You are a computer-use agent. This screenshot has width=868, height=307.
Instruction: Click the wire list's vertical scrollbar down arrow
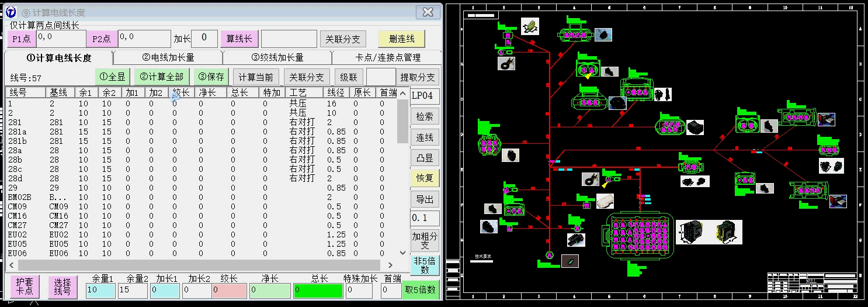click(x=402, y=253)
